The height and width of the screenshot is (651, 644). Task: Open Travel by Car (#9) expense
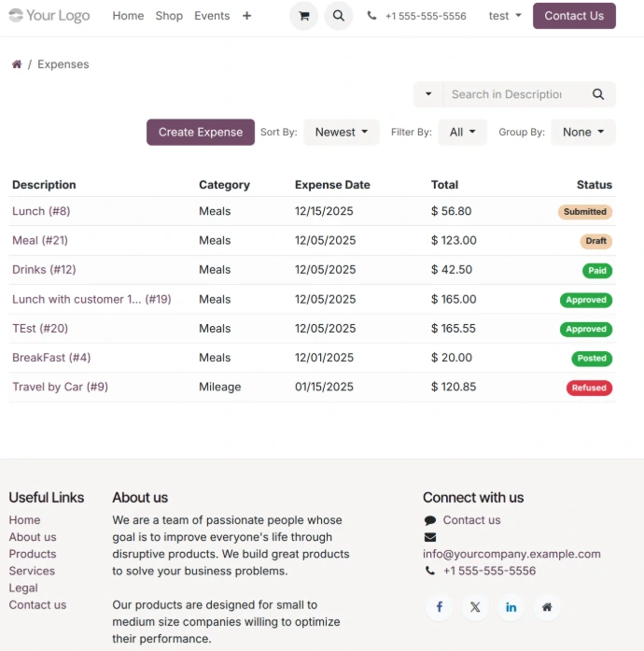[60, 387]
